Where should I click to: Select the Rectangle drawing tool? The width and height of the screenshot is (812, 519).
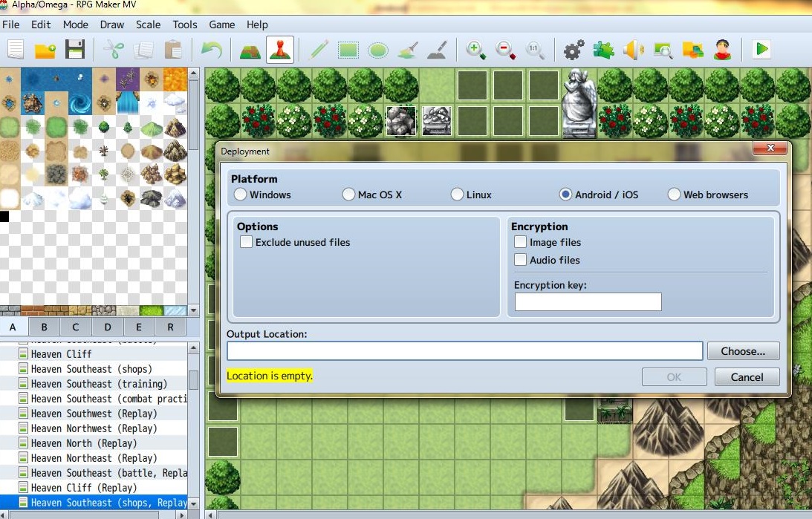pos(348,50)
